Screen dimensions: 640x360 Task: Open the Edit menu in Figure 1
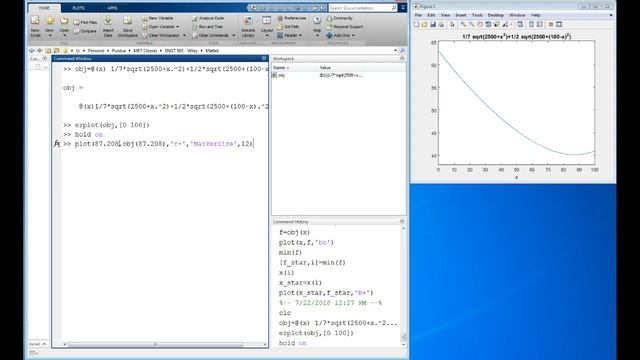click(431, 15)
